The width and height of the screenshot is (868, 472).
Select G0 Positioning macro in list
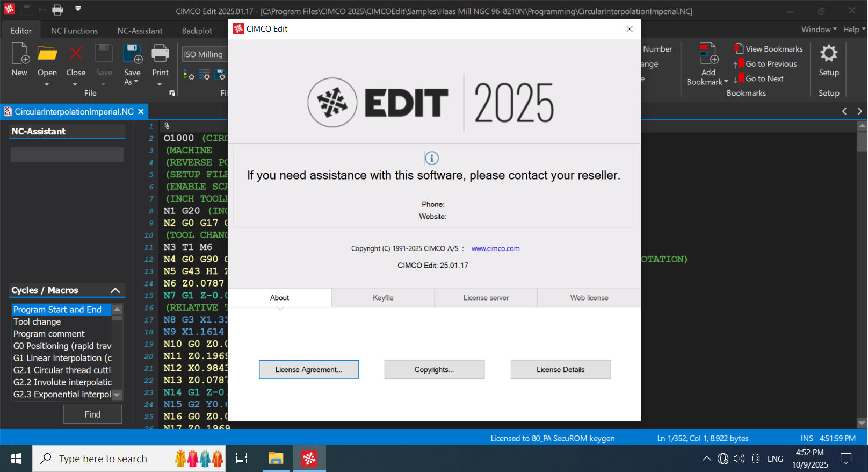[x=61, y=346]
